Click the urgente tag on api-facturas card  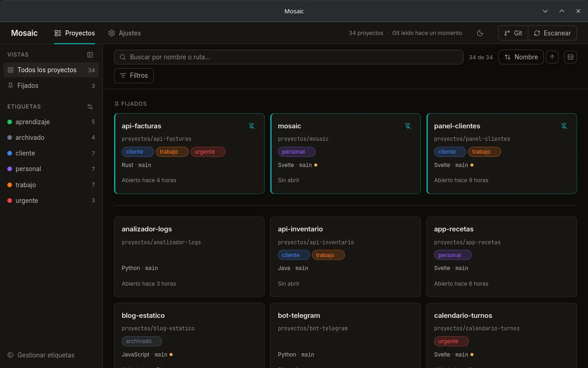click(208, 152)
